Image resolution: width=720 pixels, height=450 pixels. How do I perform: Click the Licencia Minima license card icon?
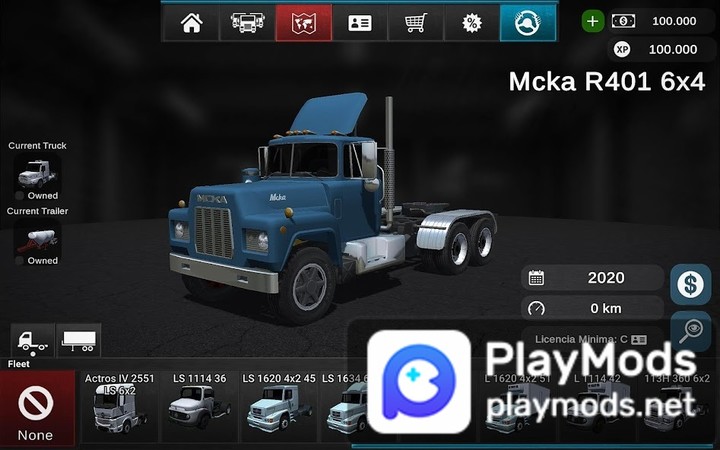pyautogui.click(x=639, y=340)
